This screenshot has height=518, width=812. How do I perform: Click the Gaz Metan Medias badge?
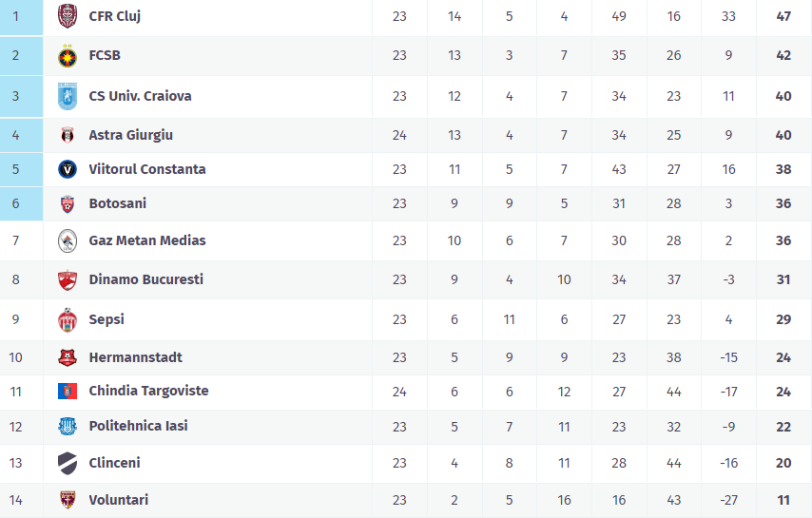coord(68,241)
